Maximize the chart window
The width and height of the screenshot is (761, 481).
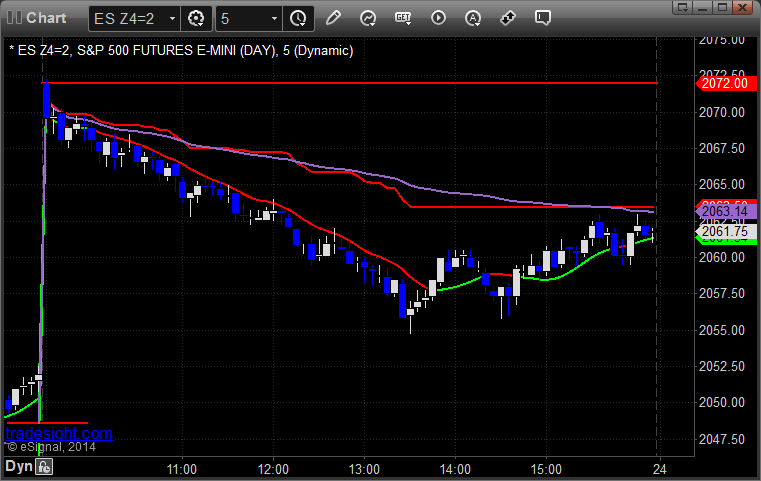pyautogui.click(x=723, y=7)
